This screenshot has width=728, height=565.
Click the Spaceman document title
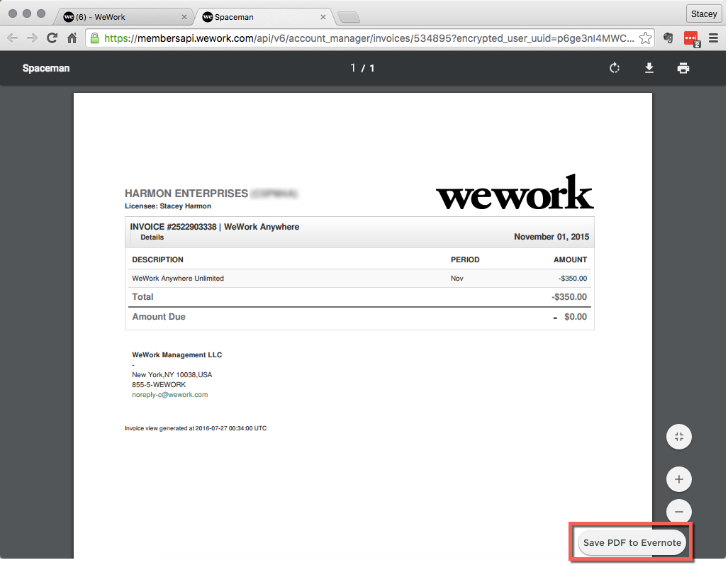(46, 68)
